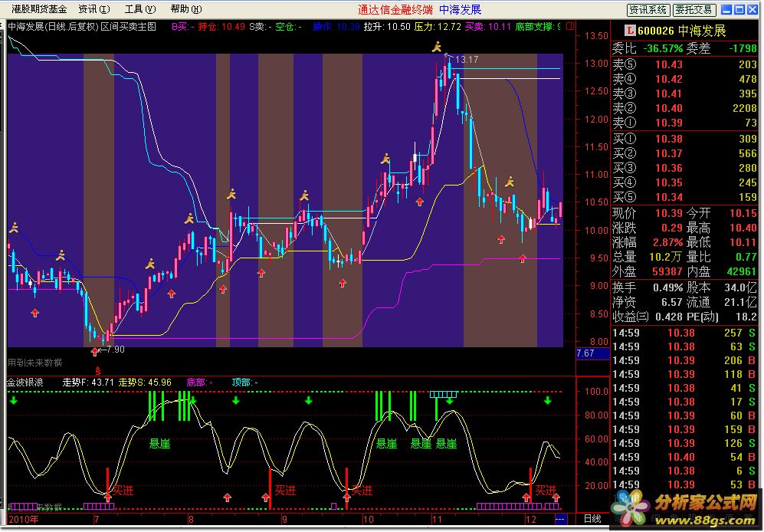Click the 卖② 10.40 order row
The height and width of the screenshot is (532, 764).
click(684, 108)
